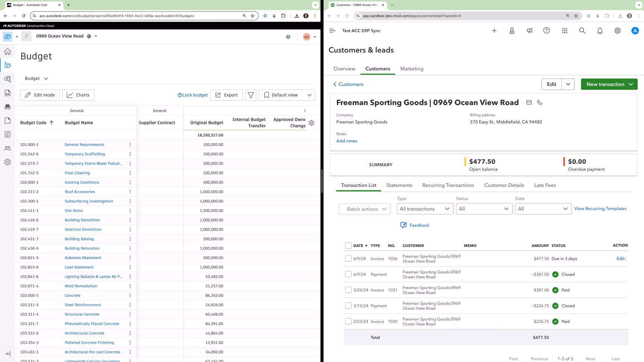Image resolution: width=644 pixels, height=362 pixels.
Task: Click View Recurring Templates link
Action: [600, 209]
